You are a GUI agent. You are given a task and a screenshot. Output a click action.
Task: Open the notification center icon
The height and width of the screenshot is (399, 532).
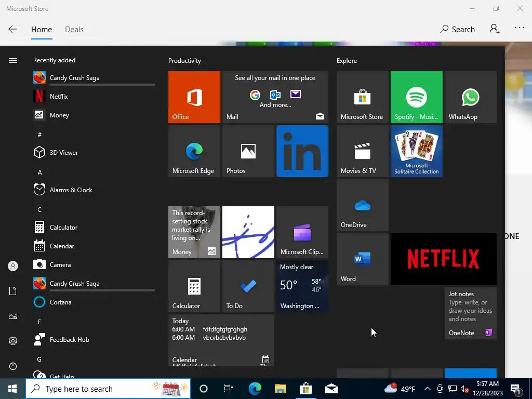click(x=515, y=389)
